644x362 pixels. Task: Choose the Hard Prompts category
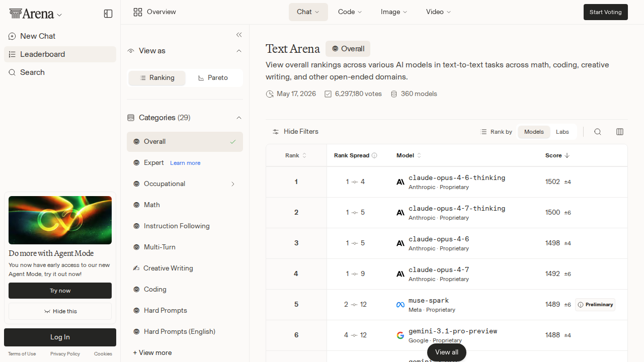tap(185, 310)
